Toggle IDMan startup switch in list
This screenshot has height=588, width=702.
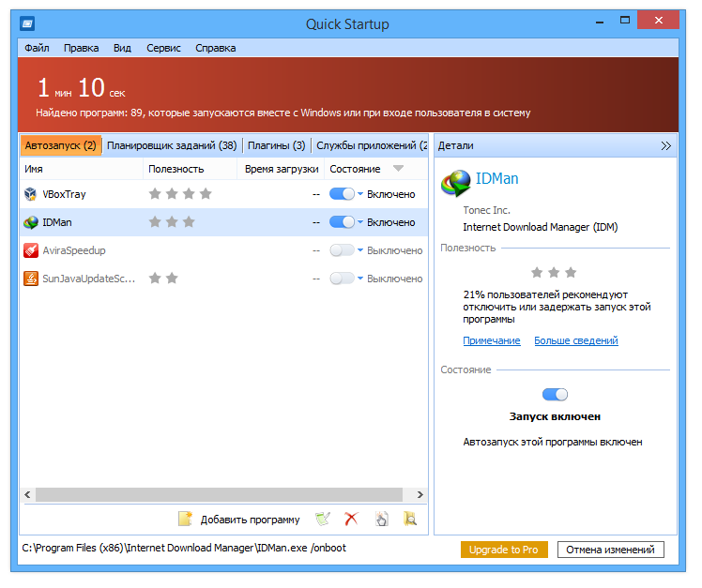coord(342,222)
